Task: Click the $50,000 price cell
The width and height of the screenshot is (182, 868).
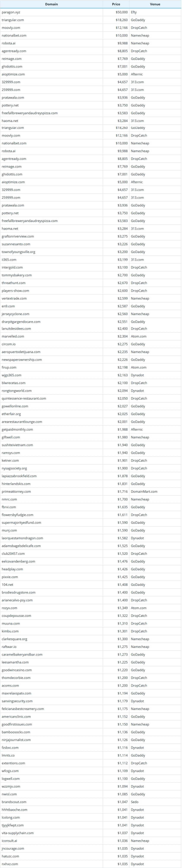Action: pos(121,12)
